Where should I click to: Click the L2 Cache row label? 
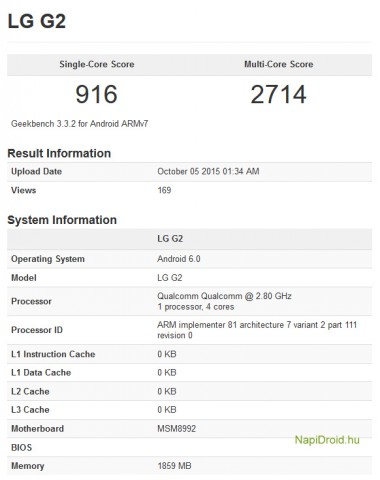click(30, 391)
